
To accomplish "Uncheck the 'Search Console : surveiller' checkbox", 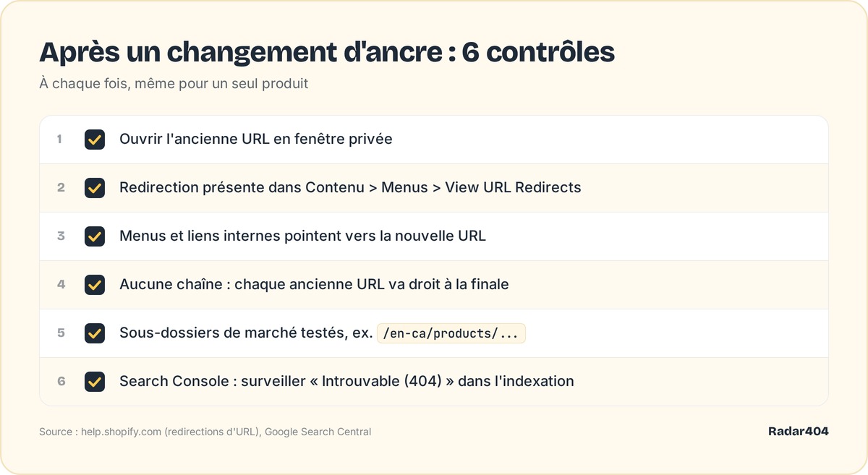I will pos(95,382).
